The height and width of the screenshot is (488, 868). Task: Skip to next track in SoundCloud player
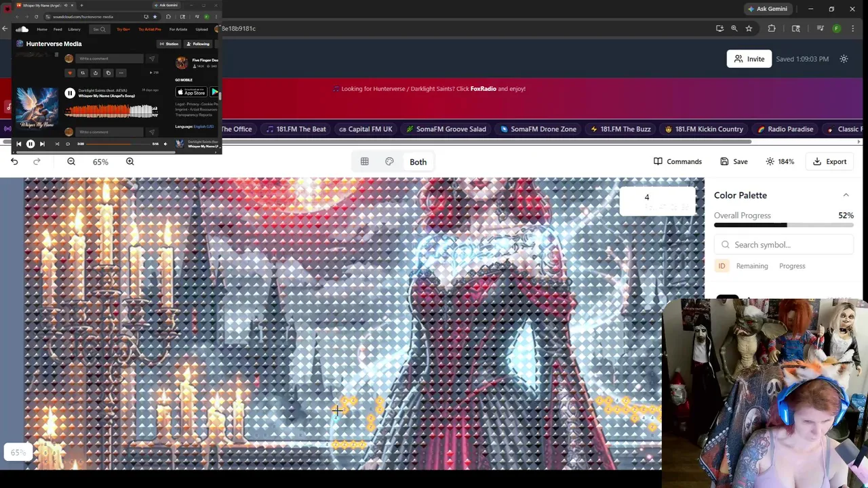[42, 144]
